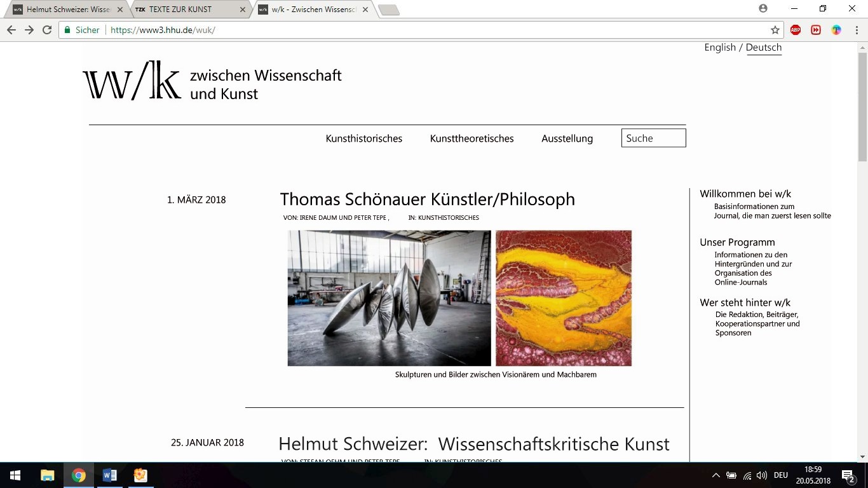Click category link IN: KUNSTHISTORISCHES under Schönauer
Image resolution: width=868 pixels, height=488 pixels.
[x=444, y=218]
